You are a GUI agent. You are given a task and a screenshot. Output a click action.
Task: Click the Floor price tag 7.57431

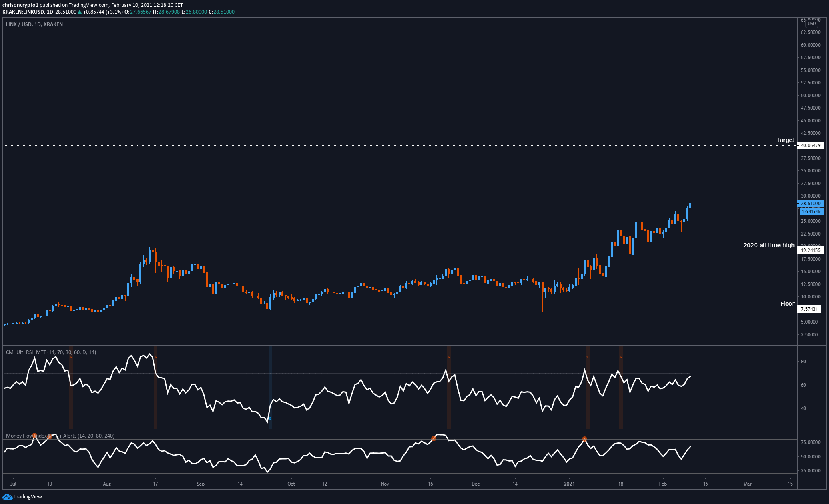click(x=810, y=309)
